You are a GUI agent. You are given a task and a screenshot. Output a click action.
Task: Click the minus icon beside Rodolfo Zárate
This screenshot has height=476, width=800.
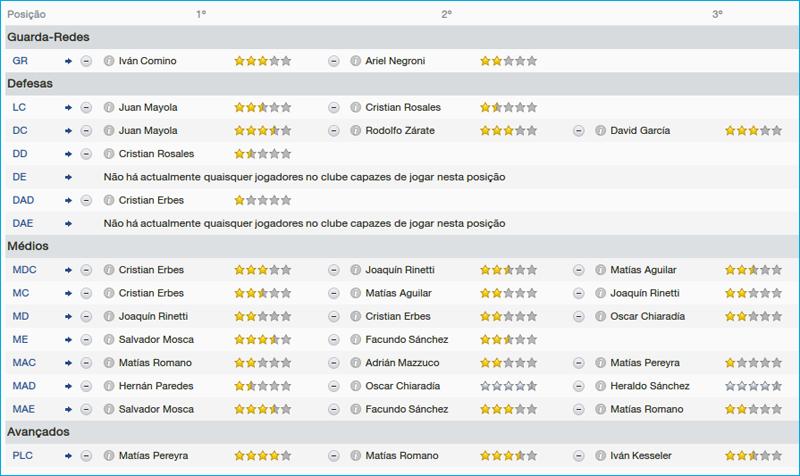coord(334,131)
